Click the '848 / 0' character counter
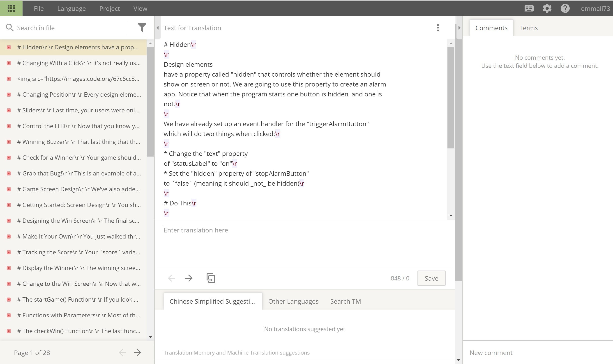The height and width of the screenshot is (364, 613). coord(400,278)
